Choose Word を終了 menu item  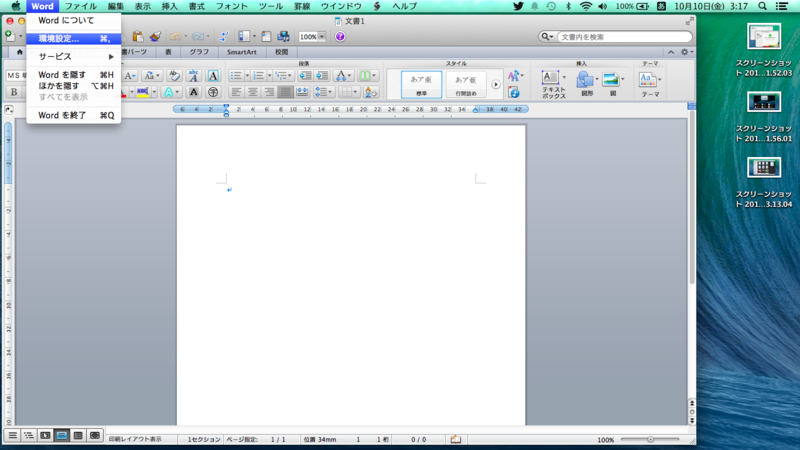point(74,115)
